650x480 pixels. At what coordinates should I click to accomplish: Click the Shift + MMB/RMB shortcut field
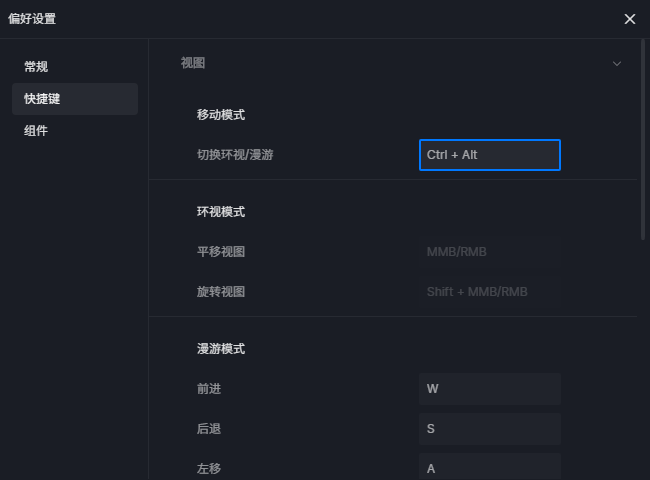coord(489,292)
